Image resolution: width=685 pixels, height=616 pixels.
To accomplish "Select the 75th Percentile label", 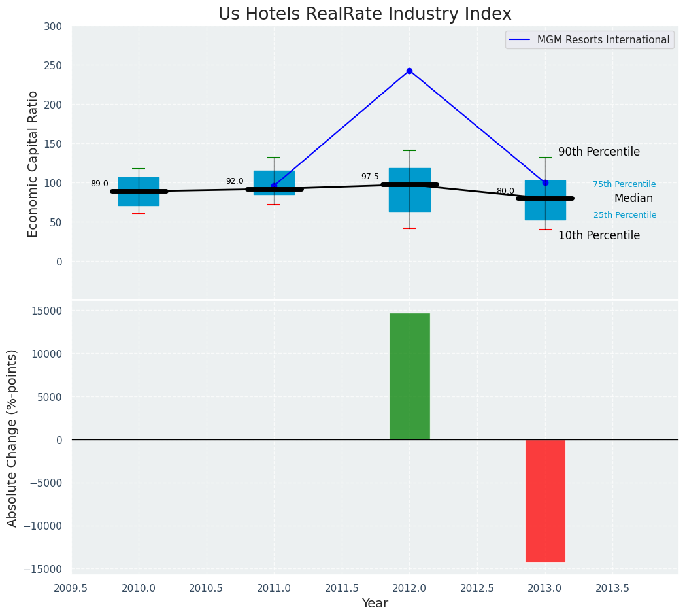I will click(624, 184).
